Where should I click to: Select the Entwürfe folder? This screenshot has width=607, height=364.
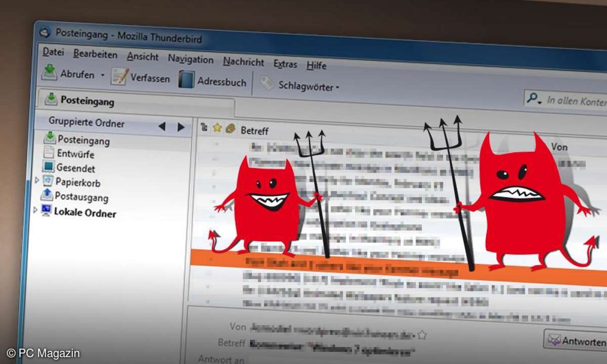coord(69,153)
